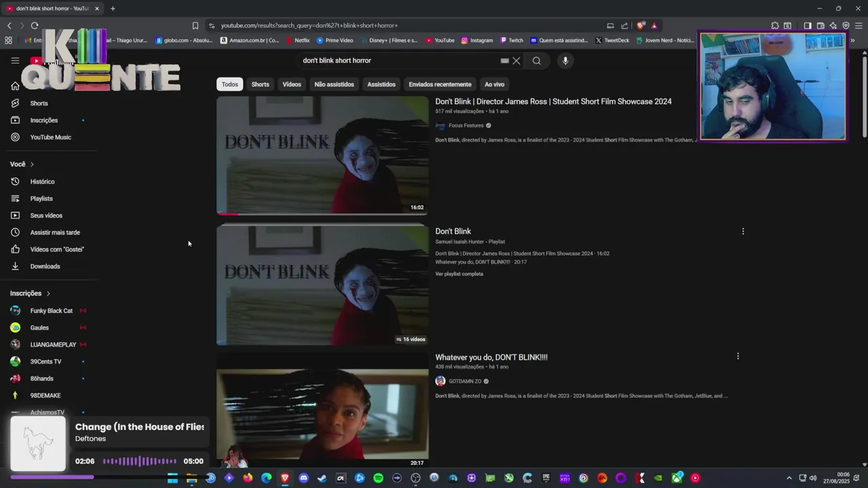Click the first Don't Blink video thumbnail
The height and width of the screenshot is (488, 868).
pos(322,155)
